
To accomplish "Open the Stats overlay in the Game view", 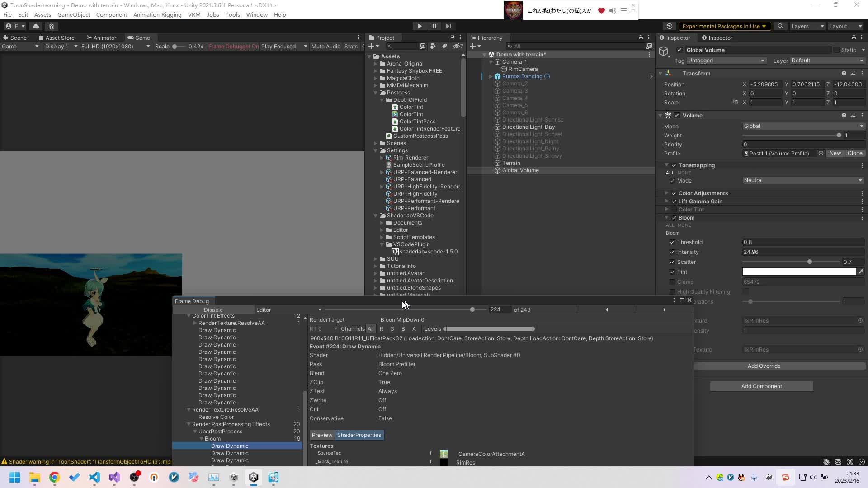I will coord(351,46).
